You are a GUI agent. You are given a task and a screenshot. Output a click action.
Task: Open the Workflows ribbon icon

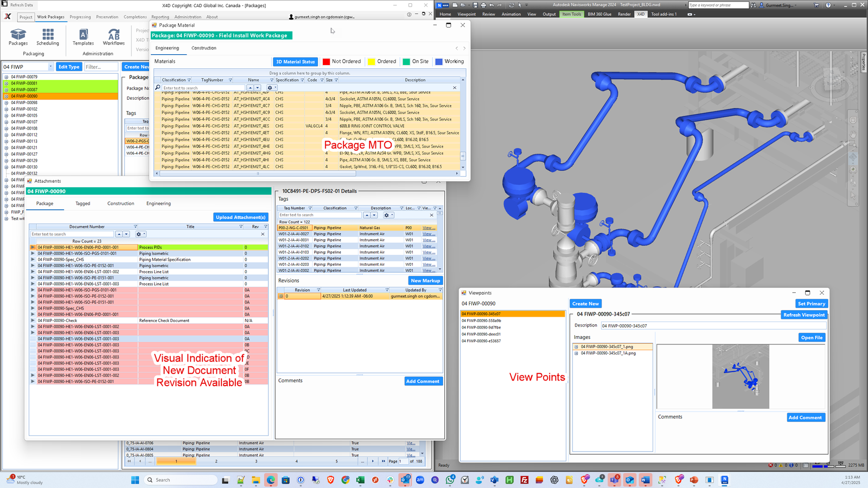[x=114, y=37]
